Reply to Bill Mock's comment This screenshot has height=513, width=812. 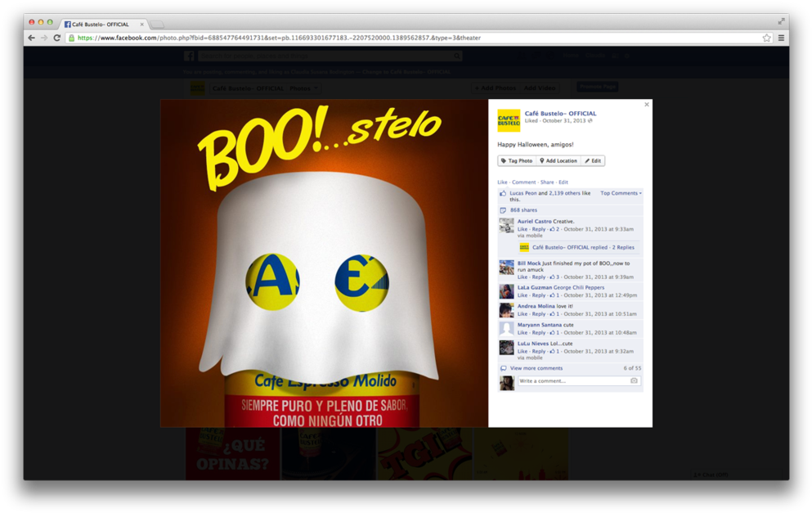pos(539,277)
